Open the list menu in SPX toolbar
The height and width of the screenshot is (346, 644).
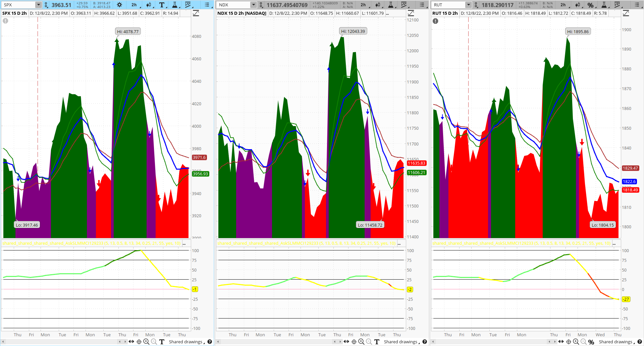click(207, 5)
